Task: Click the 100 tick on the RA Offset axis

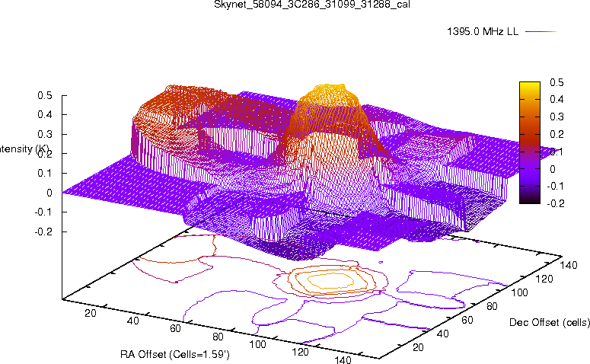Action: (x=258, y=344)
